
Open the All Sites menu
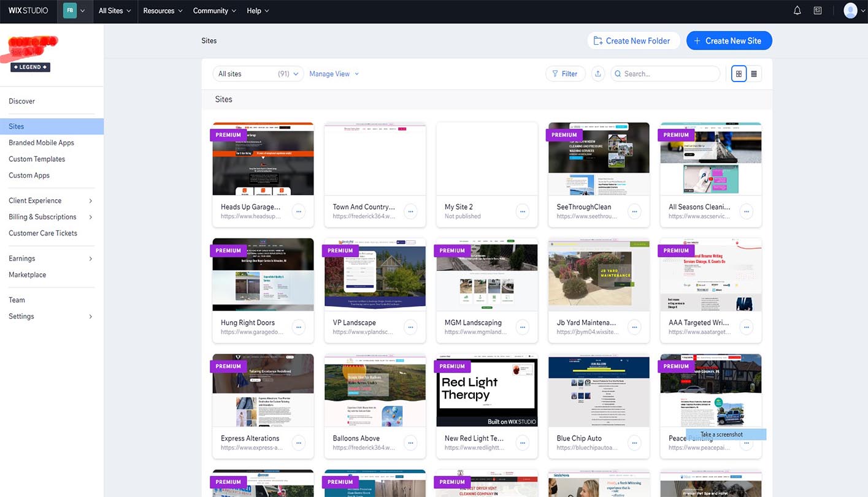click(x=115, y=10)
